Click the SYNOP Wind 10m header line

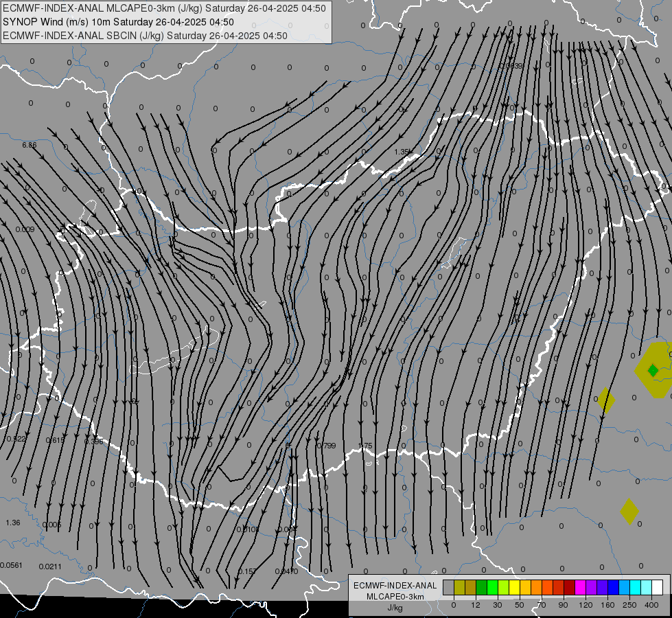click(118, 22)
